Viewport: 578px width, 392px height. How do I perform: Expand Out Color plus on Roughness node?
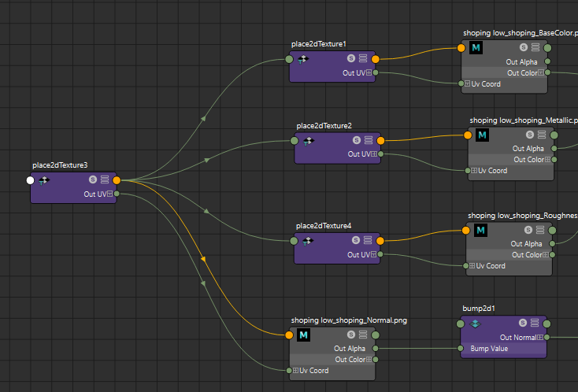point(546,254)
